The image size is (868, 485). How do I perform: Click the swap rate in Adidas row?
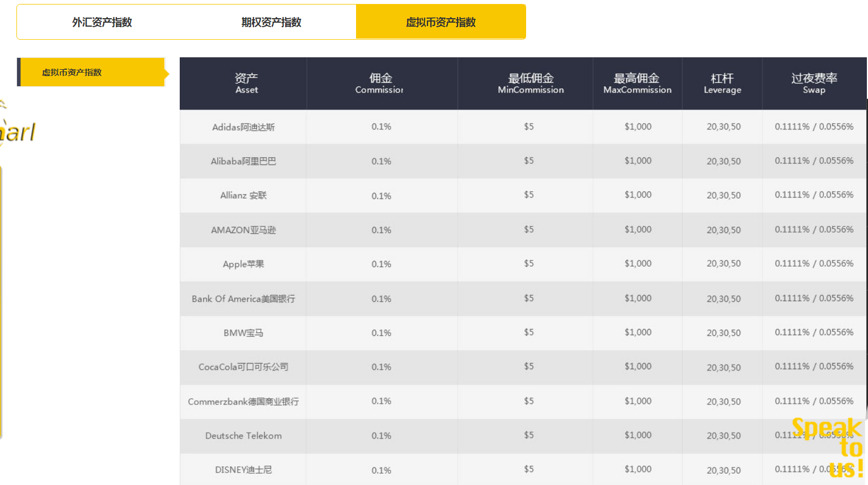click(x=814, y=126)
